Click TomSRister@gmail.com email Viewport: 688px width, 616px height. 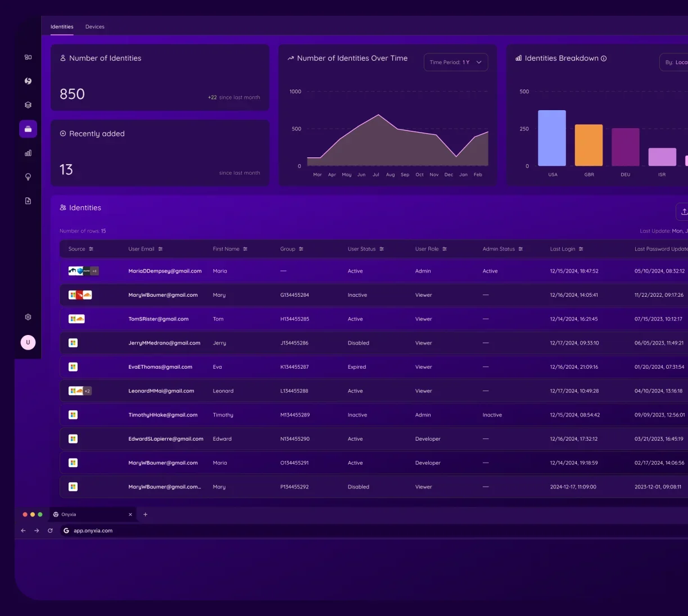coord(159,319)
